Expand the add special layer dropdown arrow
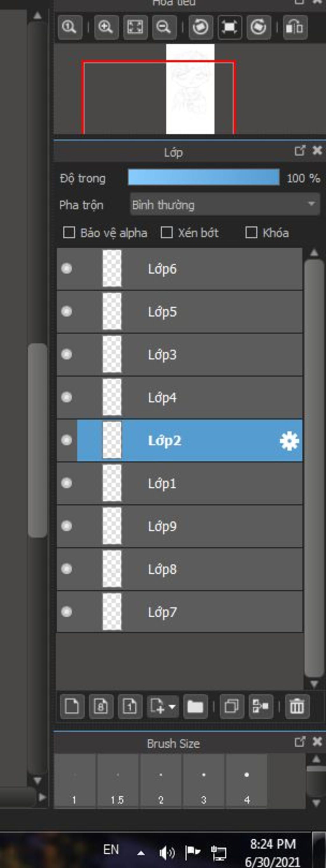 click(172, 706)
